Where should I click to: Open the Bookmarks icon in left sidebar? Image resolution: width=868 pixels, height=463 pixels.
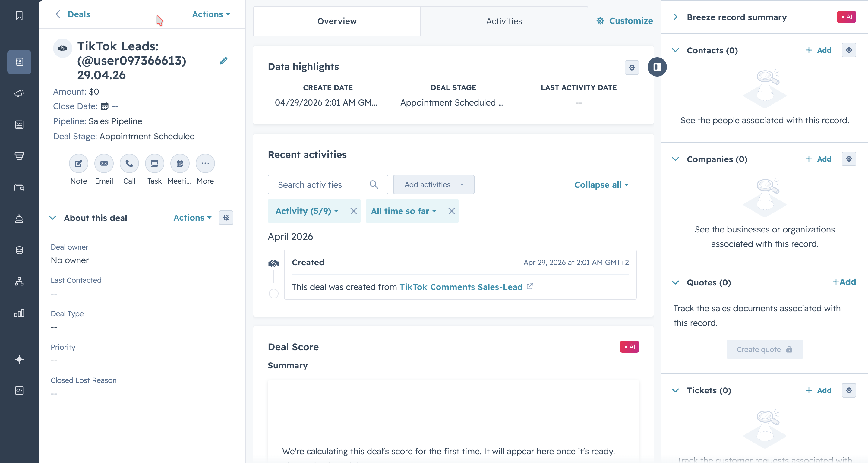click(19, 15)
